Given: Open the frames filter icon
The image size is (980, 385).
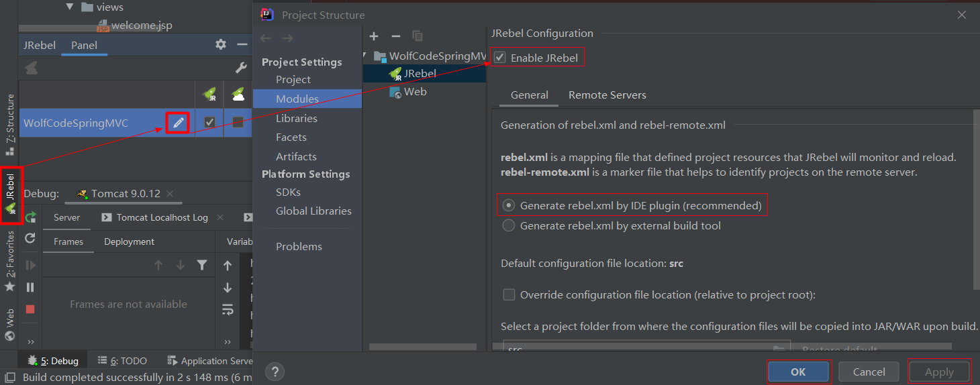Looking at the screenshot, I should tap(201, 266).
